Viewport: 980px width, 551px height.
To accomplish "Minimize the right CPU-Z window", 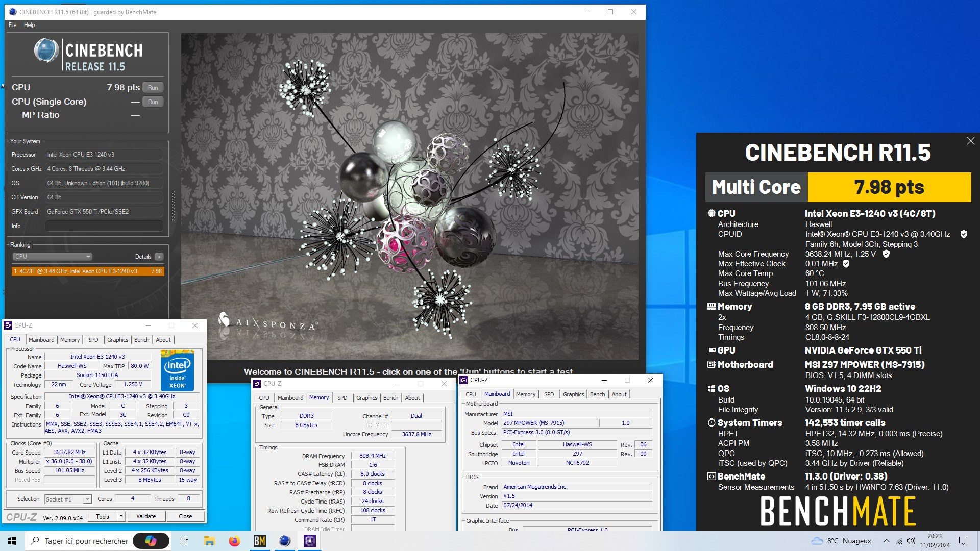I will point(604,380).
